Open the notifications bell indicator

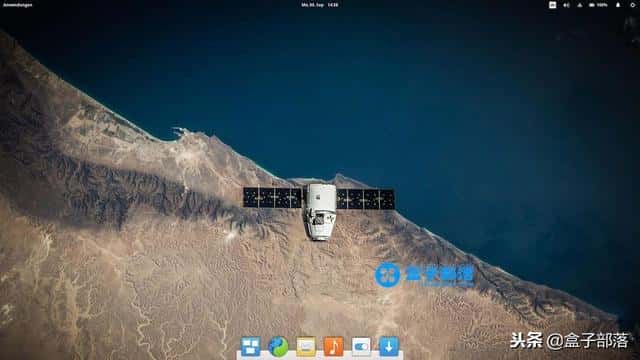coord(618,5)
